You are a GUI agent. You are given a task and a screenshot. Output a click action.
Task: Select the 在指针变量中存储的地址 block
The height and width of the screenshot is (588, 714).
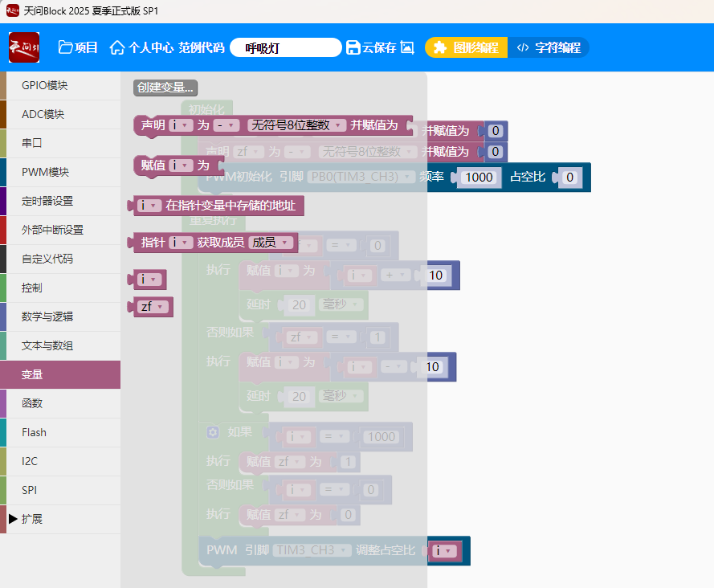230,206
